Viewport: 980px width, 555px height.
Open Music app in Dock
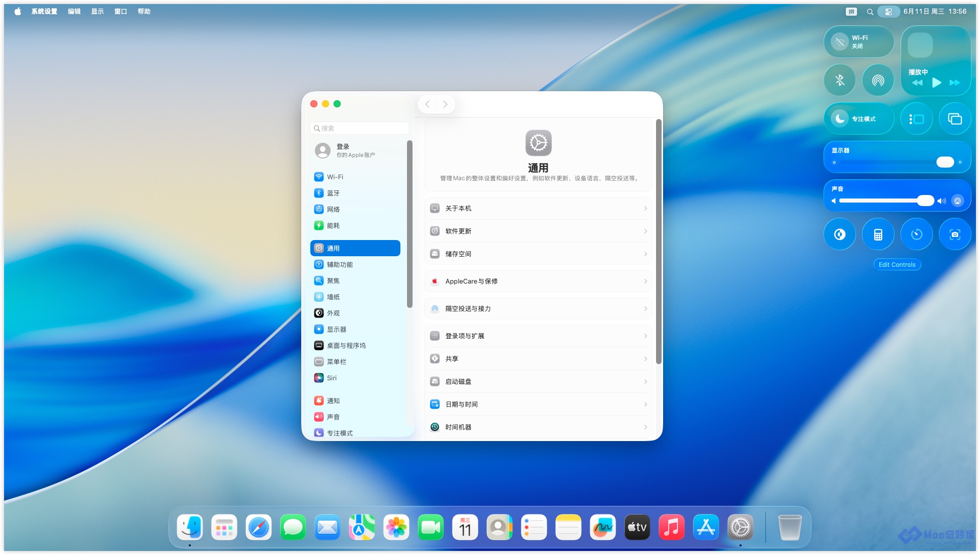[x=672, y=527]
